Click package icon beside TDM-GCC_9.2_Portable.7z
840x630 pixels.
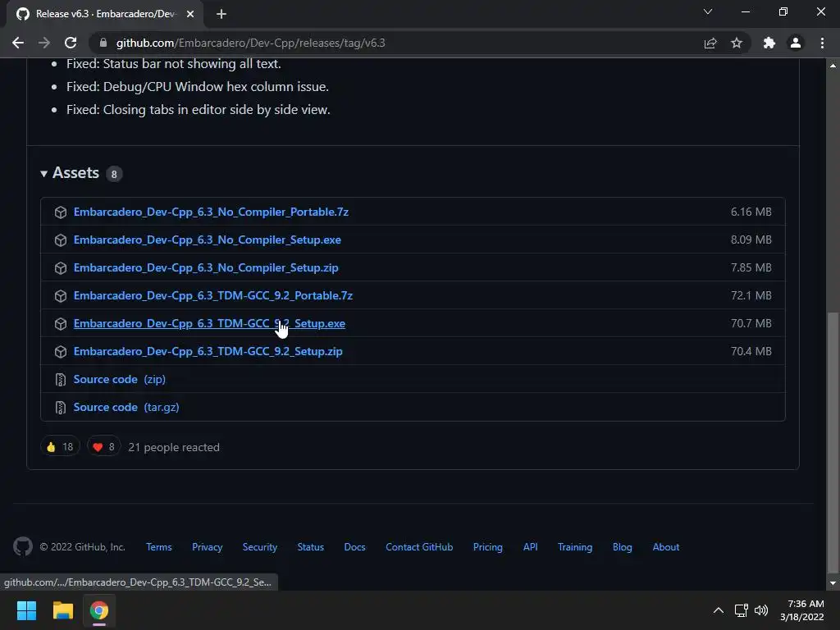(61, 295)
